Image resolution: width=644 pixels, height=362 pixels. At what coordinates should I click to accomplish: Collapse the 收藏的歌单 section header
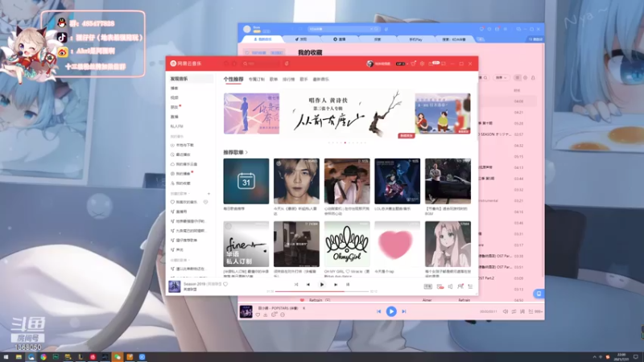click(180, 260)
